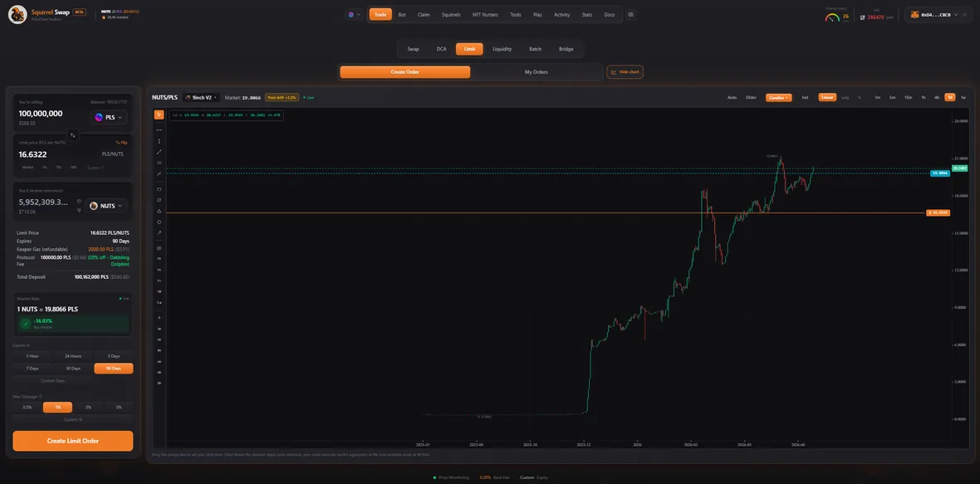The image size is (980, 484).
Task: Open the NFT Nutters navigation tab
Action: coord(485,14)
